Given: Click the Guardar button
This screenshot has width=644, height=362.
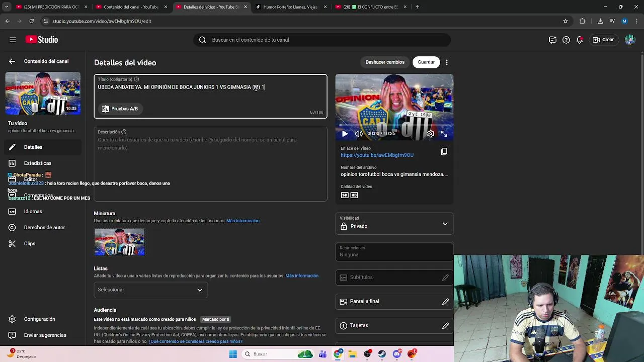Looking at the screenshot, I should [x=426, y=62].
